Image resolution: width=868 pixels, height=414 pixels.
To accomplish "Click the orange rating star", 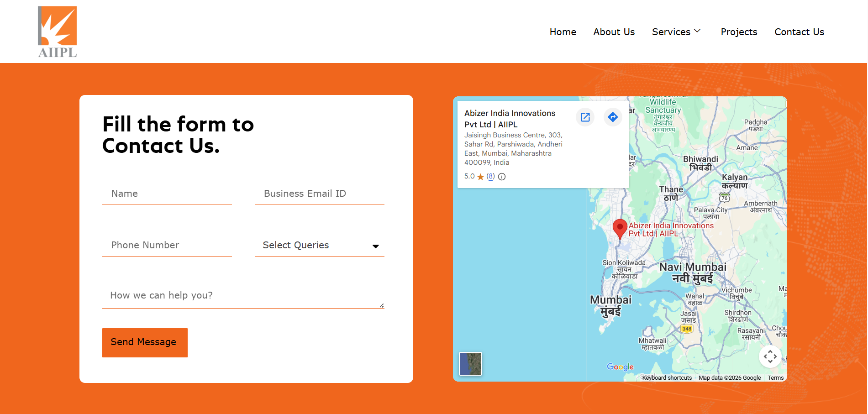I will click(480, 177).
